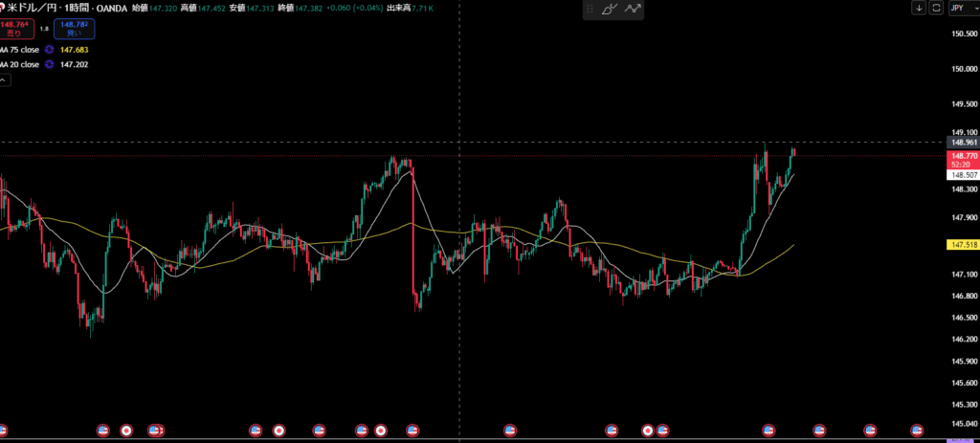980x443 pixels.
Task: Click the MA 75 close indicator status icon
Action: (x=49, y=49)
